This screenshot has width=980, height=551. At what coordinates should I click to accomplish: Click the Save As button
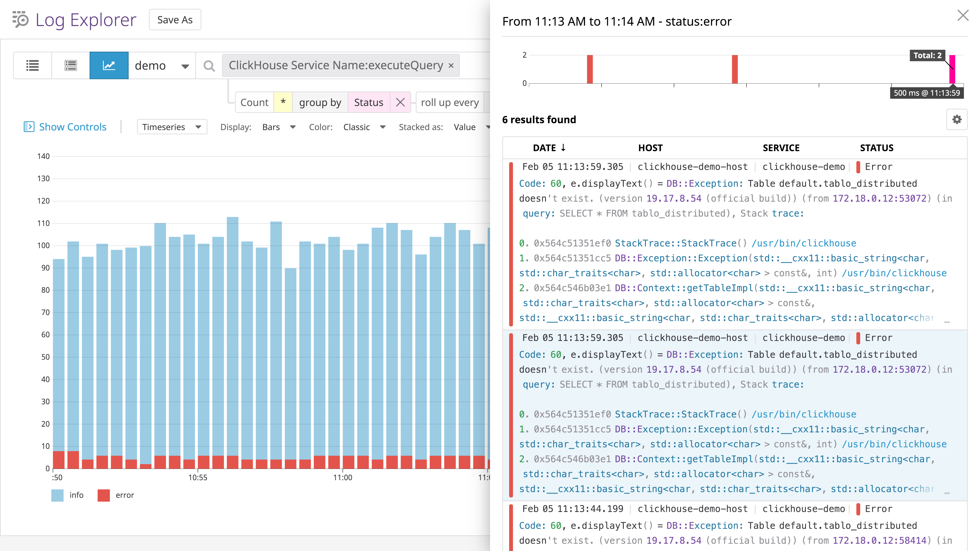pyautogui.click(x=175, y=20)
